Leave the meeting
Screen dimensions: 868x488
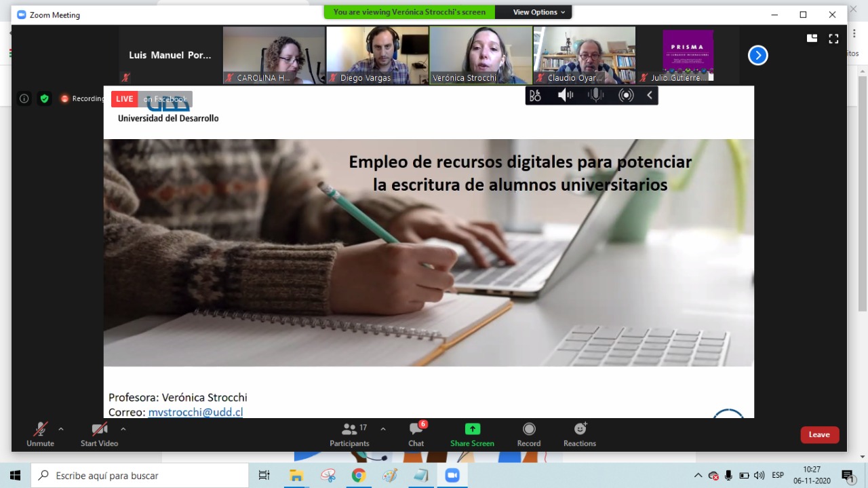[x=819, y=434]
